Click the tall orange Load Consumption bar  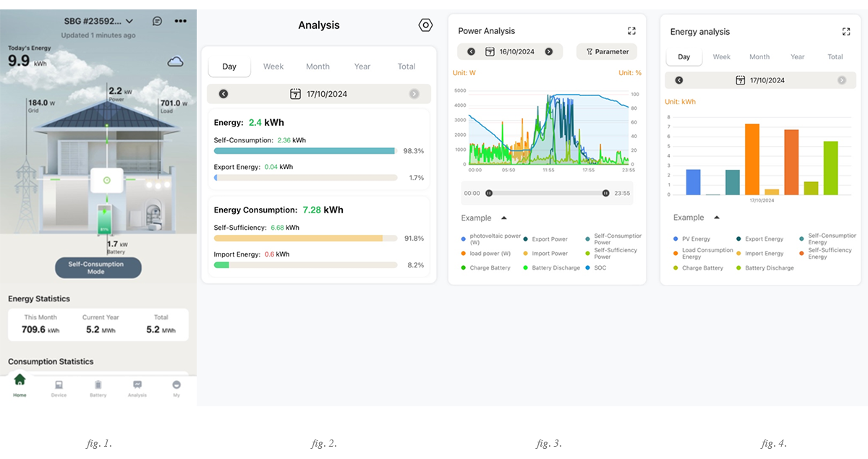tap(752, 159)
